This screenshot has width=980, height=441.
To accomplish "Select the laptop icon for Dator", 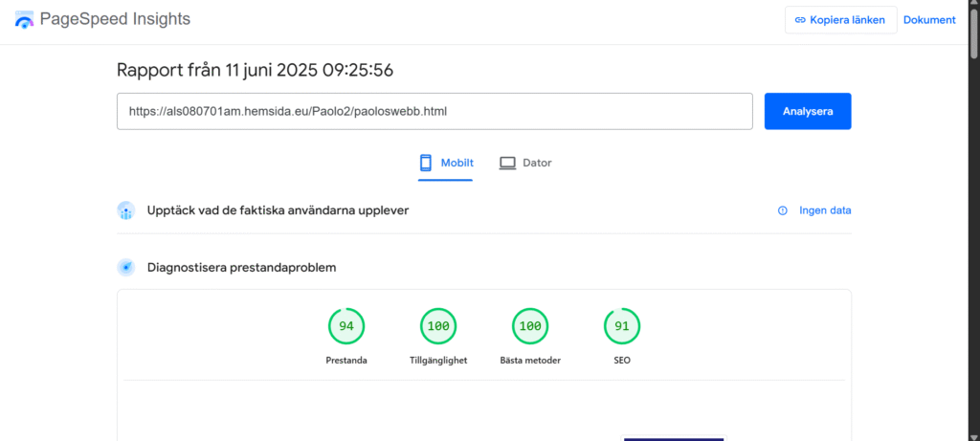I will click(507, 163).
